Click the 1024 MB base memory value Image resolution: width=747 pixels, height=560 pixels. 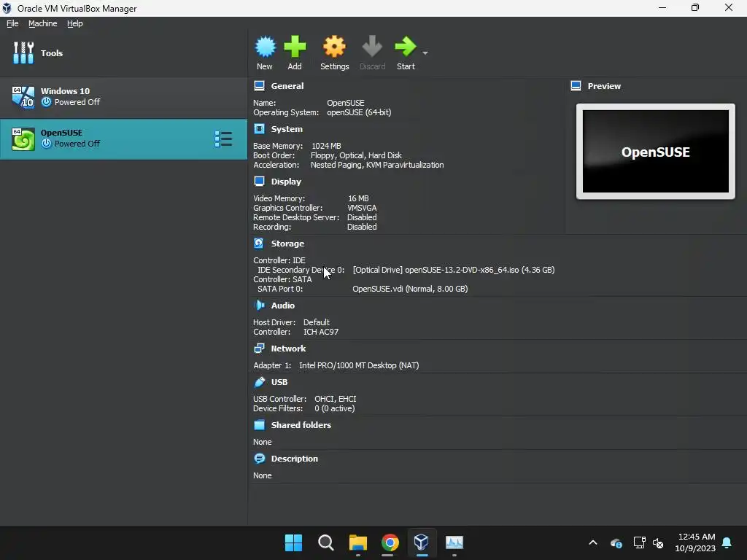[x=326, y=146]
